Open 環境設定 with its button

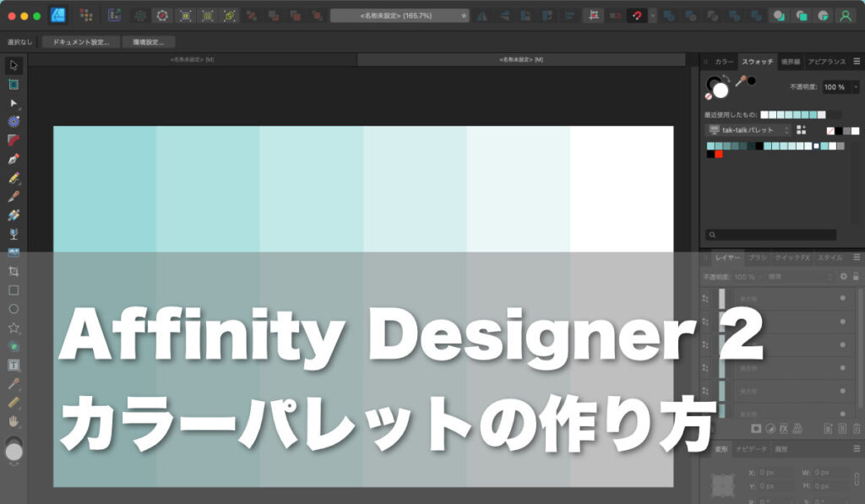point(149,41)
